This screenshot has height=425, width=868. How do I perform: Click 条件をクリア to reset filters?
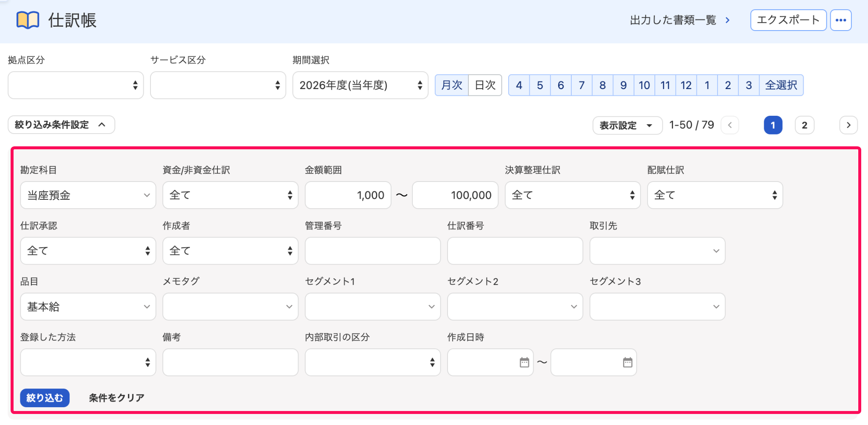coord(117,398)
